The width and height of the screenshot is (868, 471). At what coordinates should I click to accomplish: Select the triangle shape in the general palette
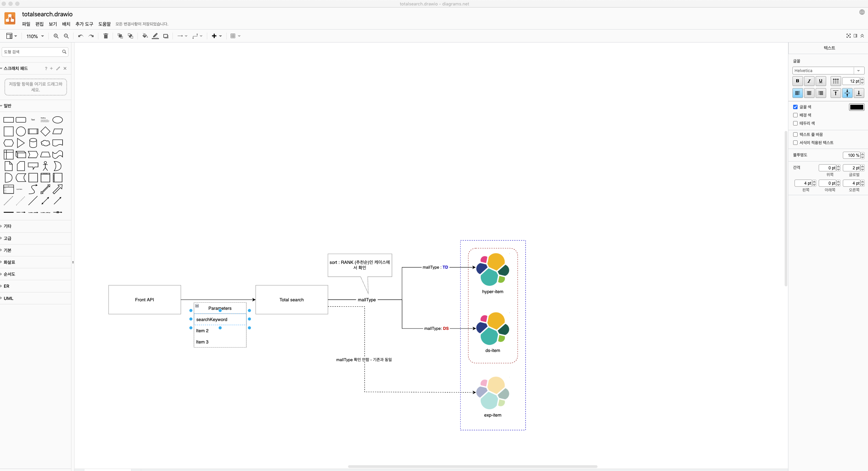(21, 143)
